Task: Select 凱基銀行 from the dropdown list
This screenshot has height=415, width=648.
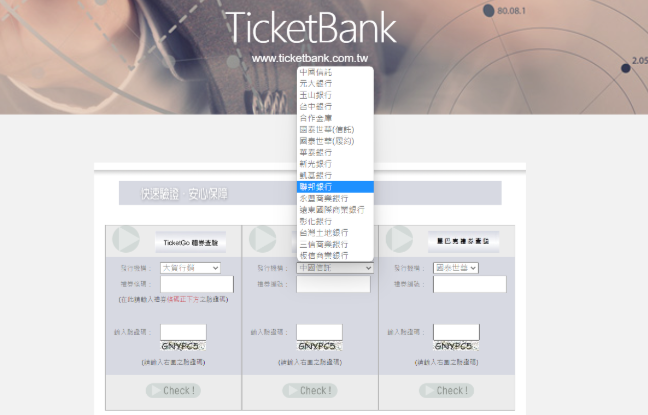Action: [335, 175]
